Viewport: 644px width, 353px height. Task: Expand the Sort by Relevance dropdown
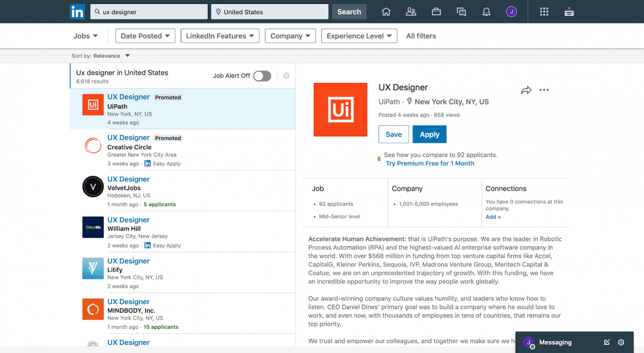101,56
